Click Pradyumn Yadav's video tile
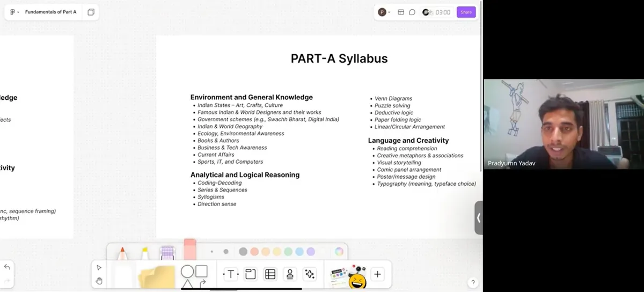Image resolution: width=644 pixels, height=292 pixels. point(563,125)
